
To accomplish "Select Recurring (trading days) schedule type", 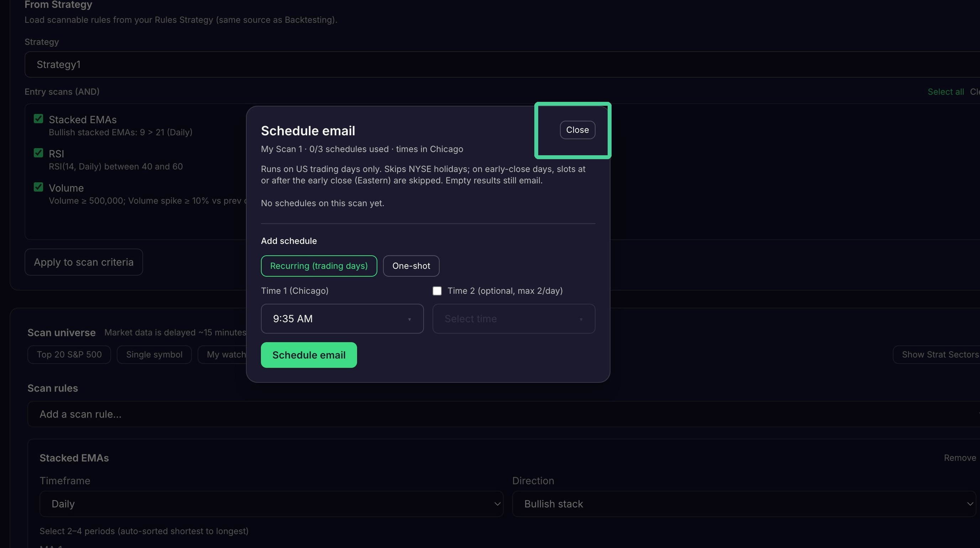I will [x=319, y=266].
